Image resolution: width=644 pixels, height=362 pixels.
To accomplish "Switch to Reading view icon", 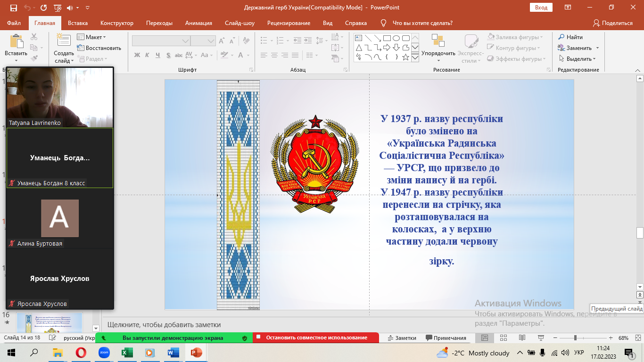I will [x=522, y=338].
